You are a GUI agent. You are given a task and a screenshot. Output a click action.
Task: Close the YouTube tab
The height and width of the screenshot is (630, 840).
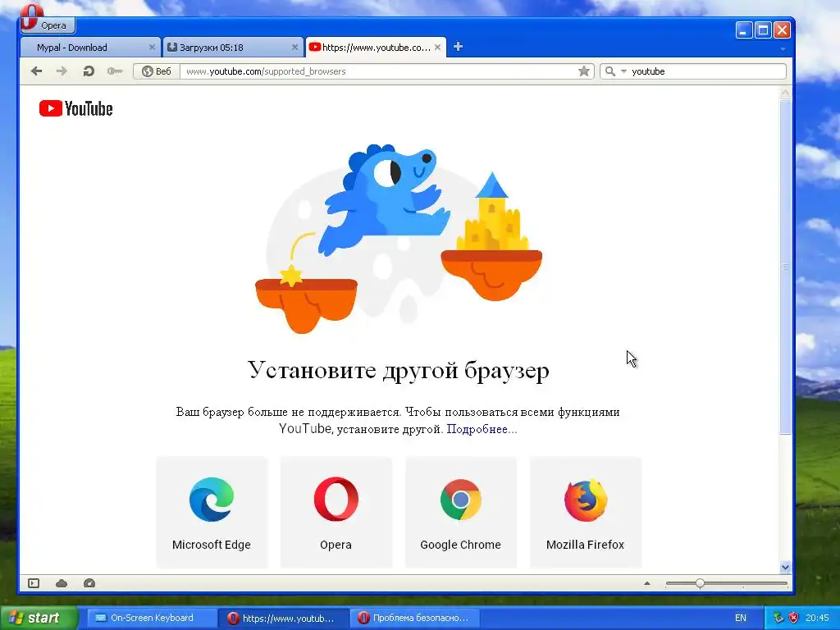(438, 47)
